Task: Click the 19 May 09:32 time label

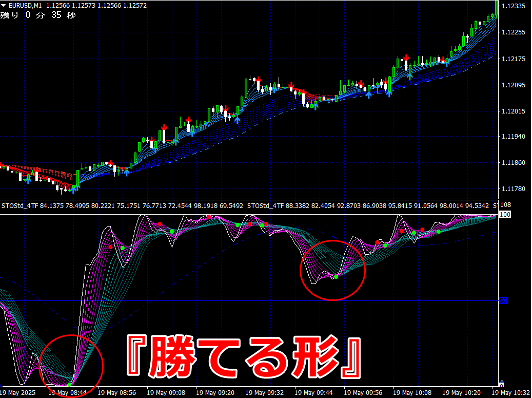Action: (x=264, y=392)
